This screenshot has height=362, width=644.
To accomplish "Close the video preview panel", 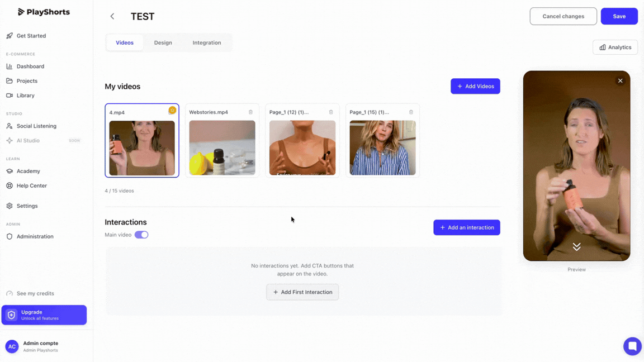I will (x=620, y=81).
